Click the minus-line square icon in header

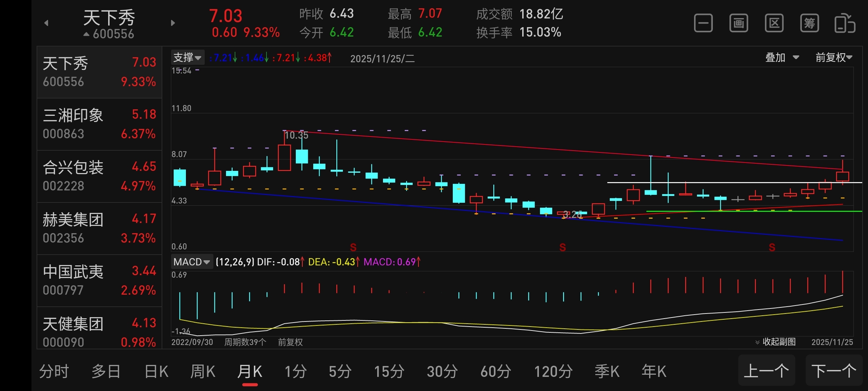point(703,24)
